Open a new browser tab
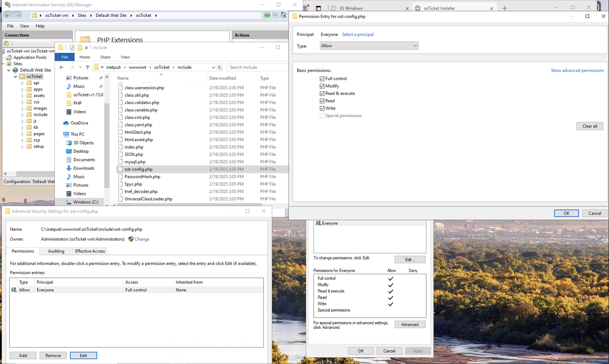 (504, 8)
